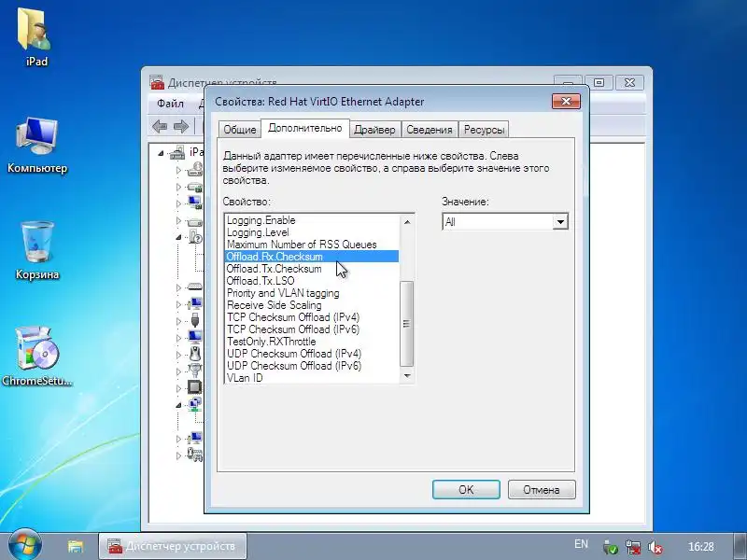This screenshot has height=560, width=747.
Task: Switch to the Дополнительно tab
Action: pyautogui.click(x=305, y=128)
